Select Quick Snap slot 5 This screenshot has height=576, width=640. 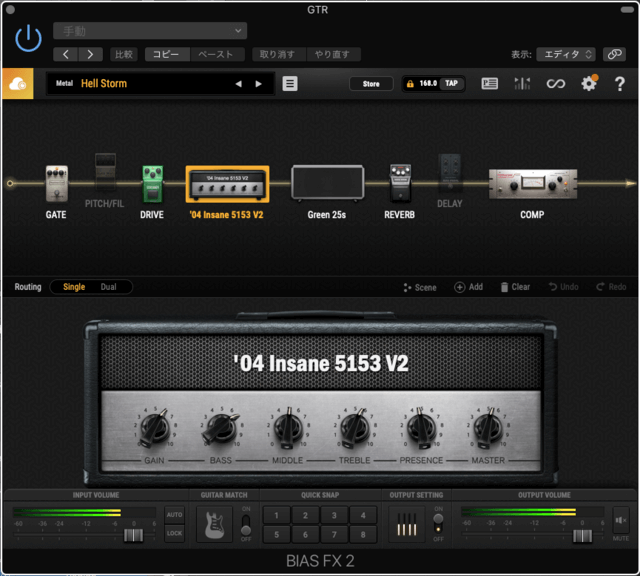(x=276, y=534)
